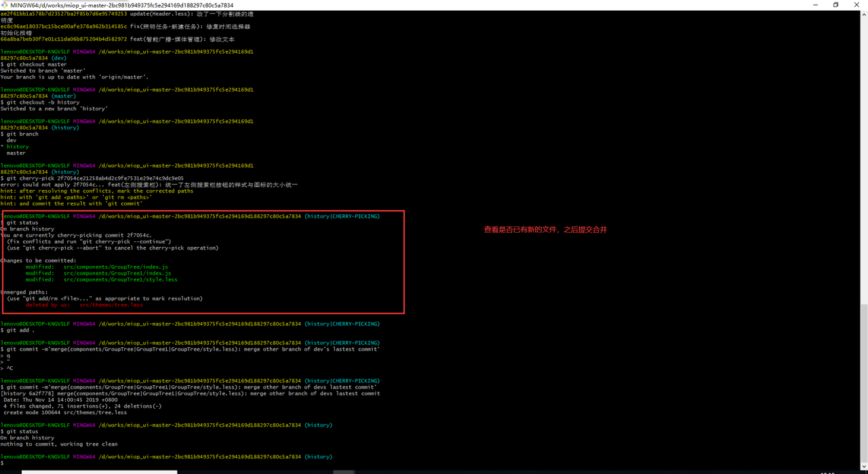Screen dimensions: 868x474
Task: Maximize or restore the MINGW64 terminal window
Action: [835, 5]
